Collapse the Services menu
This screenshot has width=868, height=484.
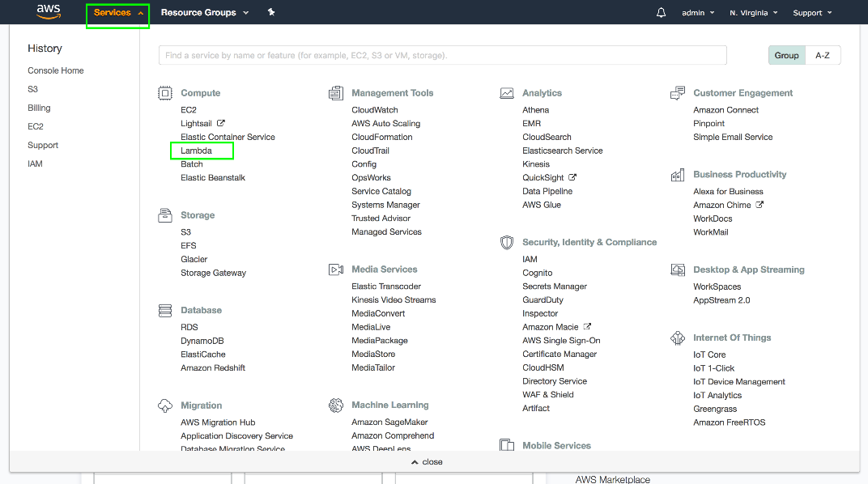(x=118, y=13)
